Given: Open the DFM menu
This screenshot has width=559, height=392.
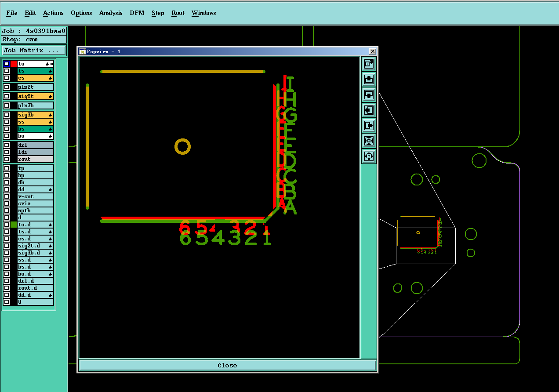Looking at the screenshot, I should tap(137, 13).
